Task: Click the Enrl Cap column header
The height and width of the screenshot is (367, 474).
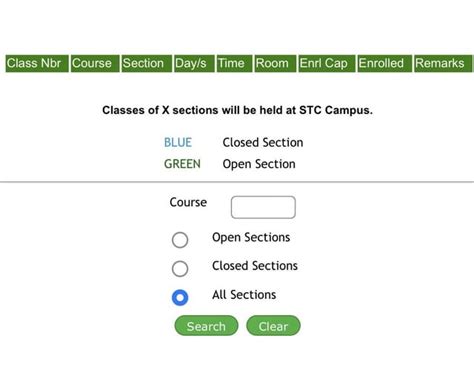Action: pyautogui.click(x=327, y=63)
